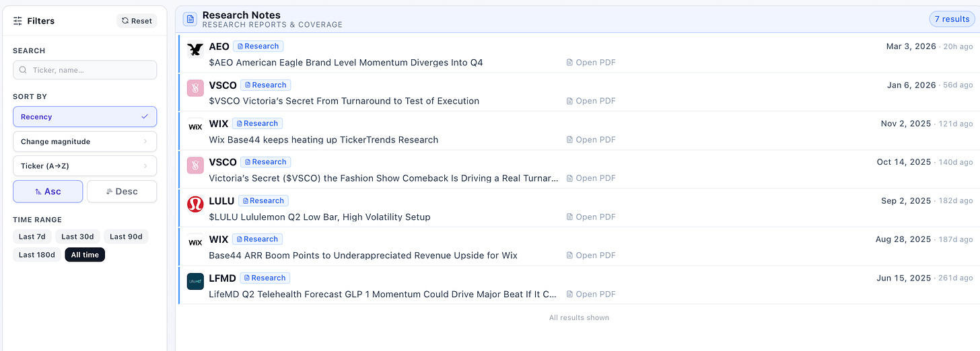Screen dimensions: 980x351
Task: Open PDF for Fashion Show Comeback note
Action: 591,178
